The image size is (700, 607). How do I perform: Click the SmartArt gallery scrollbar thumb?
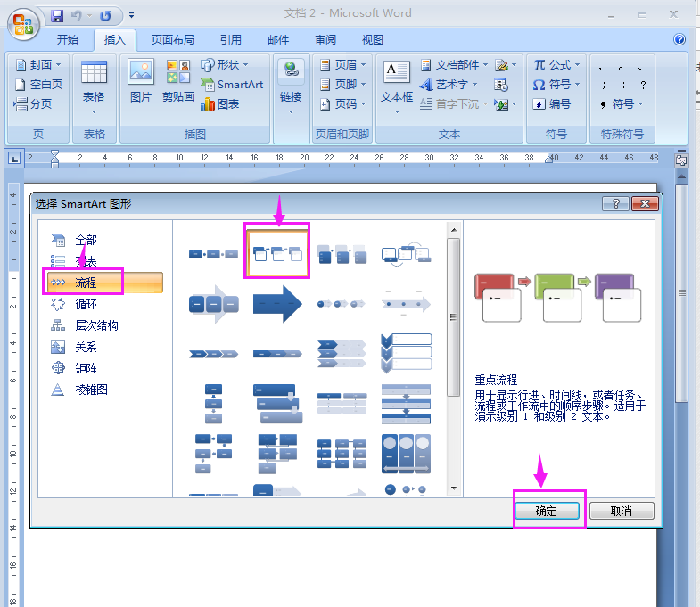point(454,317)
